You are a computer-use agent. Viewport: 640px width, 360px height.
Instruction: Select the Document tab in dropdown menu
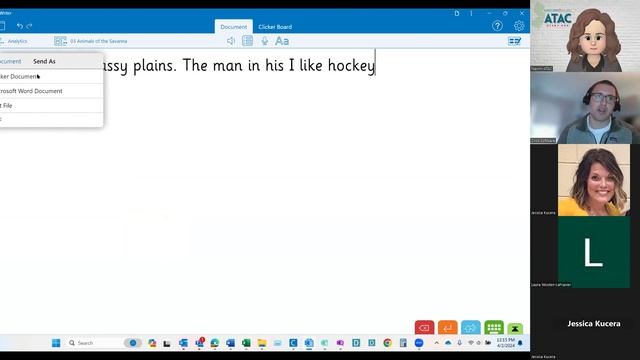pos(10,61)
